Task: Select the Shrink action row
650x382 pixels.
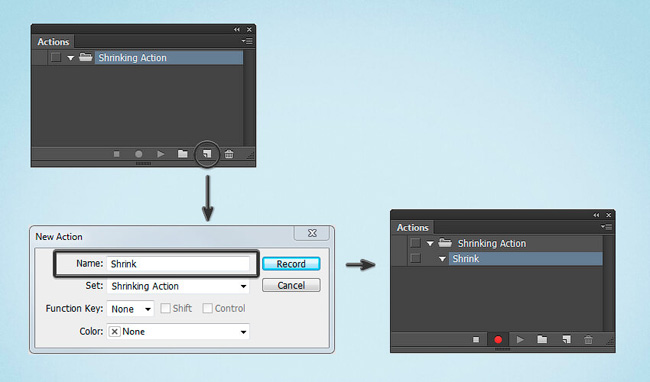Action: (x=526, y=259)
